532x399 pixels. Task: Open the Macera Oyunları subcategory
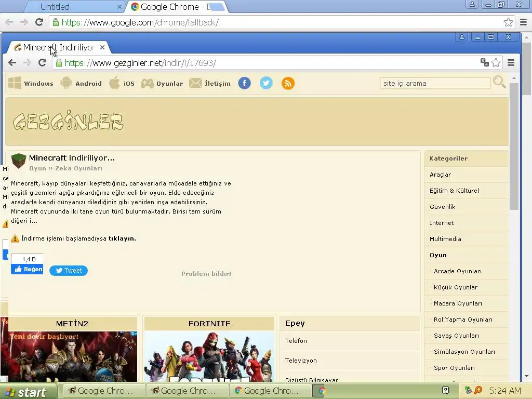[458, 303]
